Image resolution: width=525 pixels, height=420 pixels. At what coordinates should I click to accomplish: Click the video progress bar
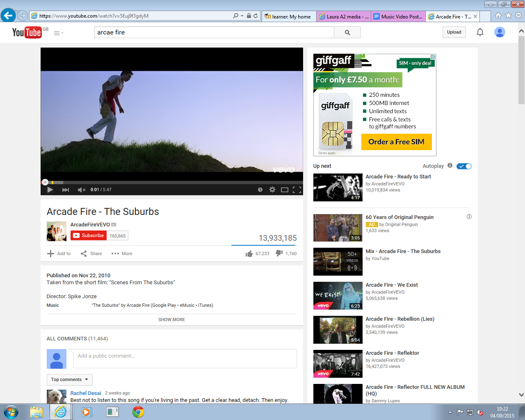coord(172,182)
